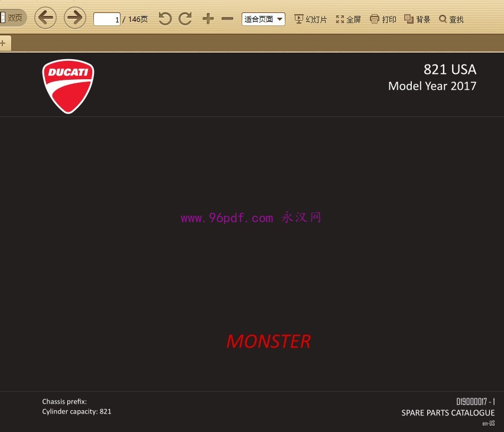Go to the previous page arrow

(45, 18)
